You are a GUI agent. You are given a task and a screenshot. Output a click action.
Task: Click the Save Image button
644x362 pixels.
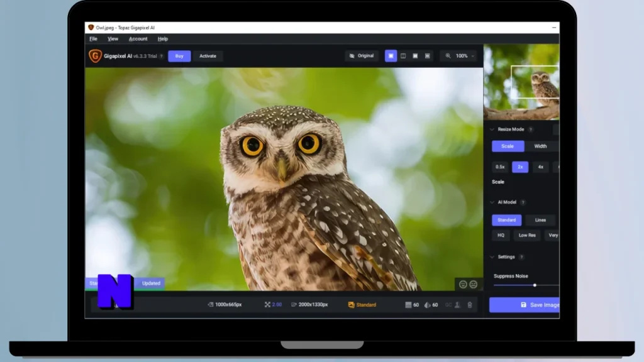525,305
